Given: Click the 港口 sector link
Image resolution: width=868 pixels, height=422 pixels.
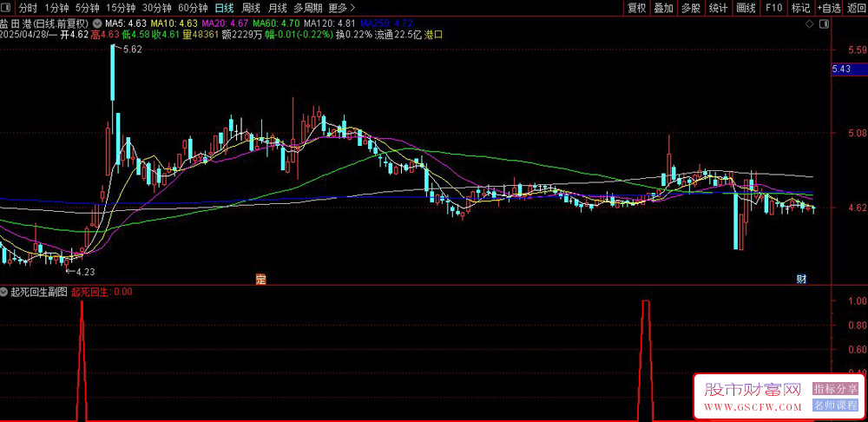Looking at the screenshot, I should (x=434, y=35).
